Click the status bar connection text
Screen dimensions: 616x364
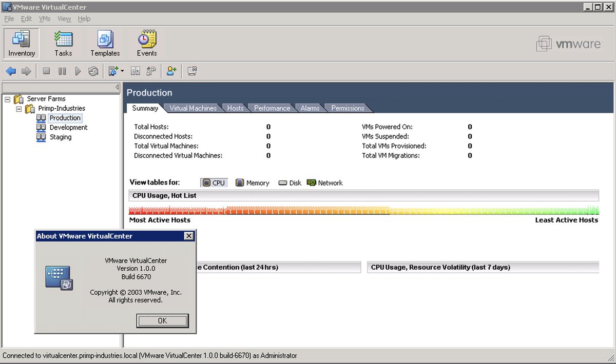[x=150, y=355]
